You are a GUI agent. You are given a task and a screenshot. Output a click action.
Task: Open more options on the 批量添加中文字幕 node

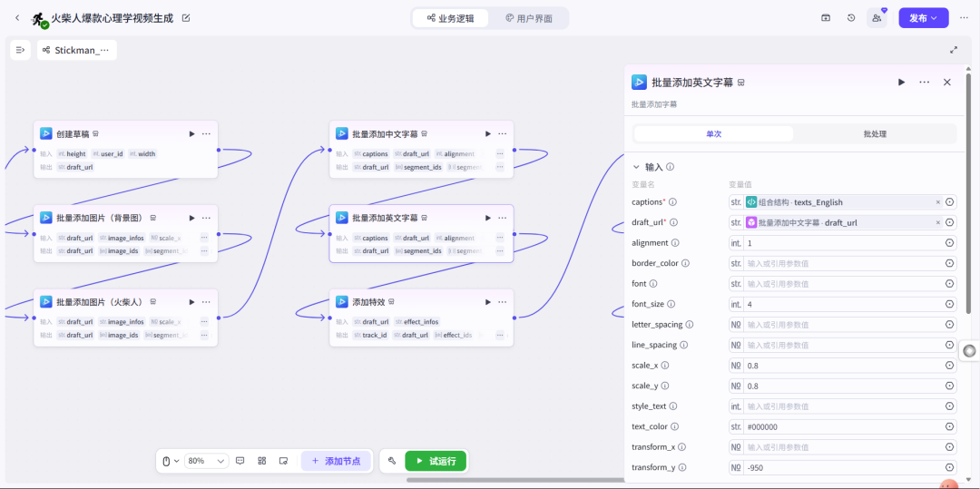(502, 133)
